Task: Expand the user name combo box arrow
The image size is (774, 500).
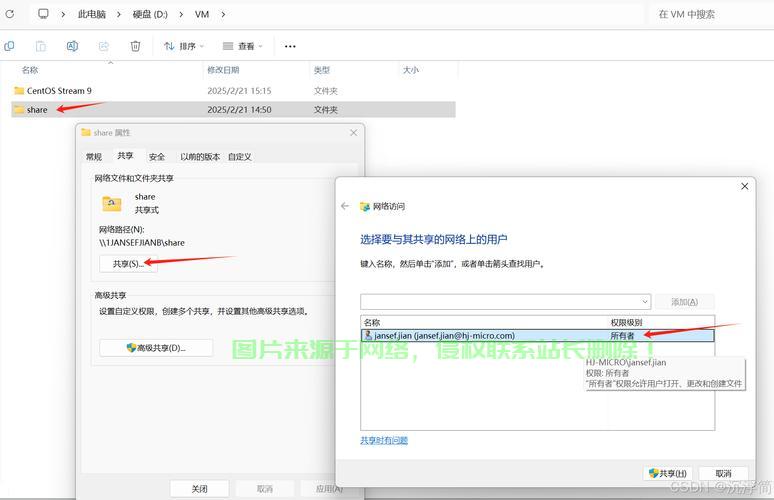Action: pos(645,302)
